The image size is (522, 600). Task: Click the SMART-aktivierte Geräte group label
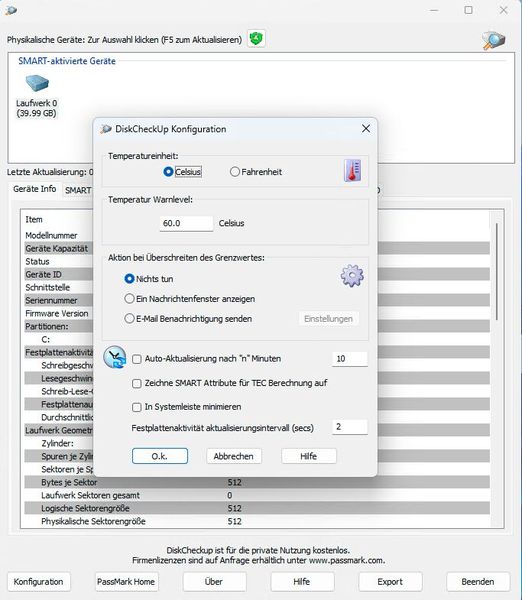[67, 61]
